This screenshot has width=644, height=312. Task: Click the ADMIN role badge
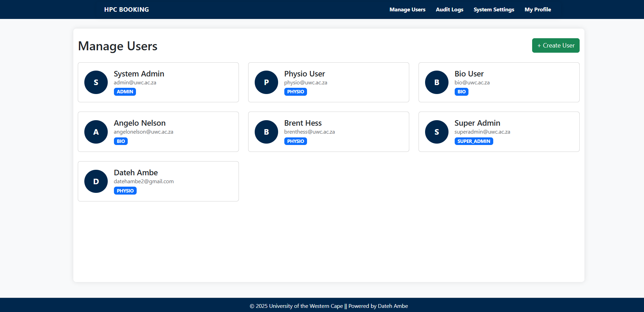pos(125,92)
